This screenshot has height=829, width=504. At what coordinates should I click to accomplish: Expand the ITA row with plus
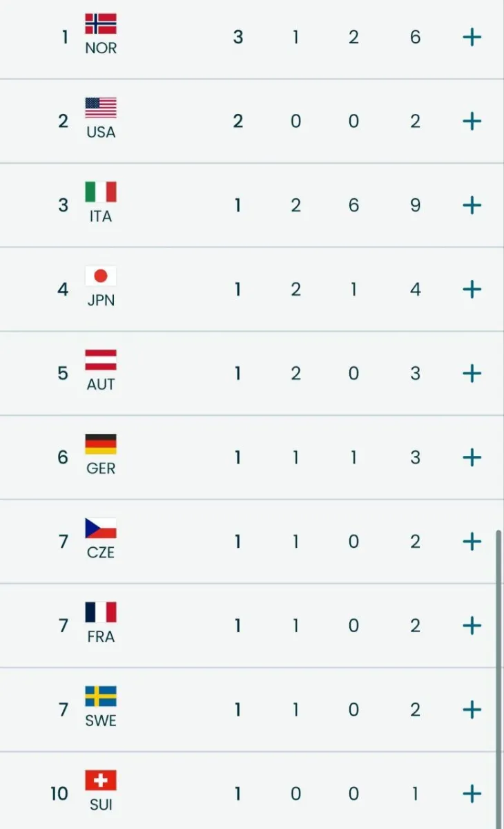[x=472, y=205]
